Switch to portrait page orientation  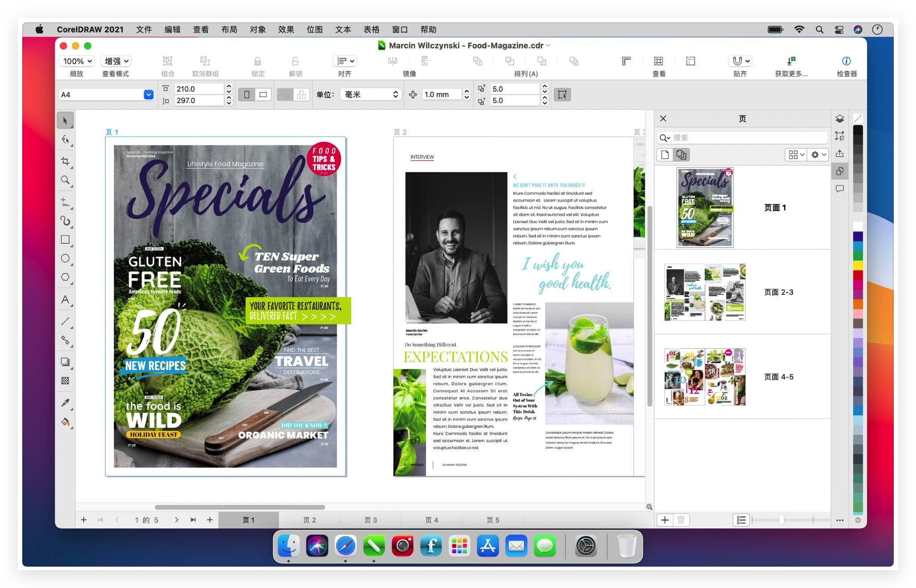tap(247, 94)
